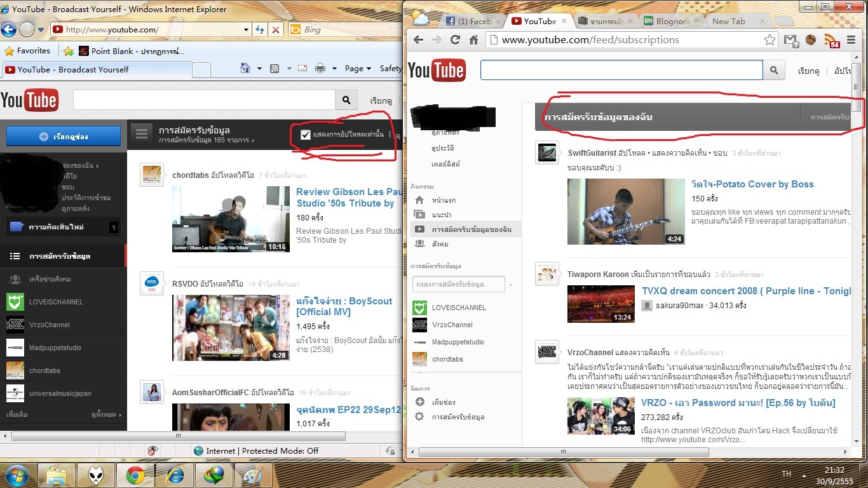Open the Windows Start menu

(x=17, y=475)
